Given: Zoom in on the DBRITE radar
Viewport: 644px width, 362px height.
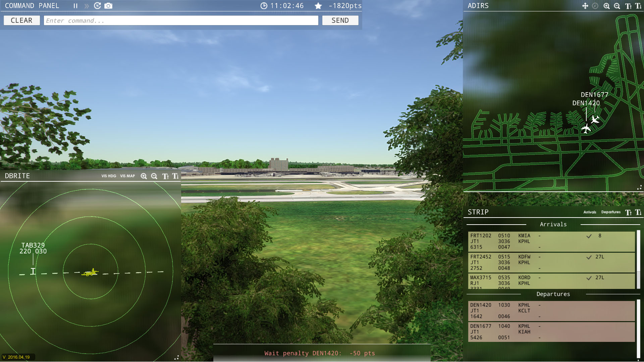Looking at the screenshot, I should point(144,176).
